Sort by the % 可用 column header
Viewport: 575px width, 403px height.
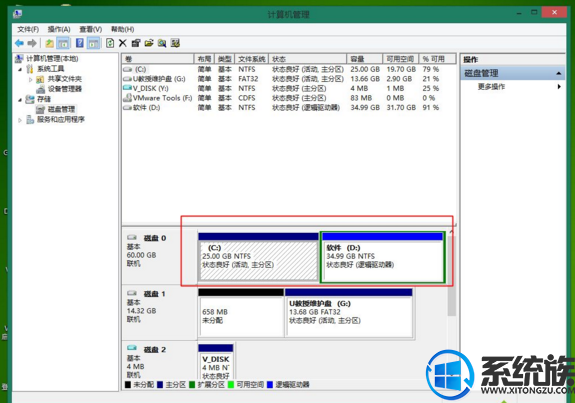coord(437,59)
